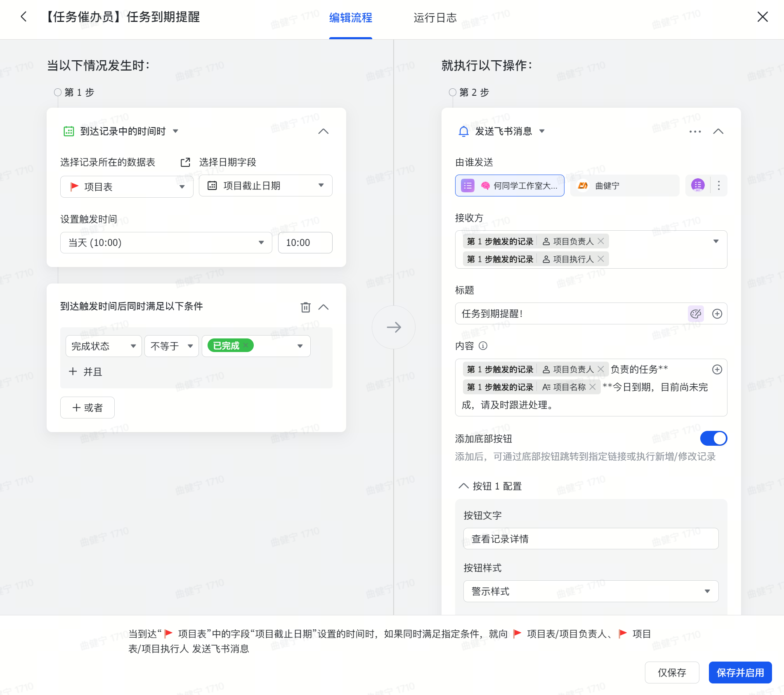Switch to the 编辑流程 tab
784x695 pixels.
(x=350, y=18)
